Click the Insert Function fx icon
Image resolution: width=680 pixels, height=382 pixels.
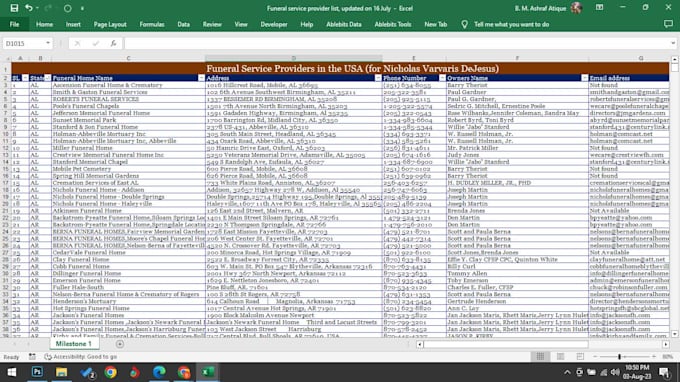[x=113, y=43]
